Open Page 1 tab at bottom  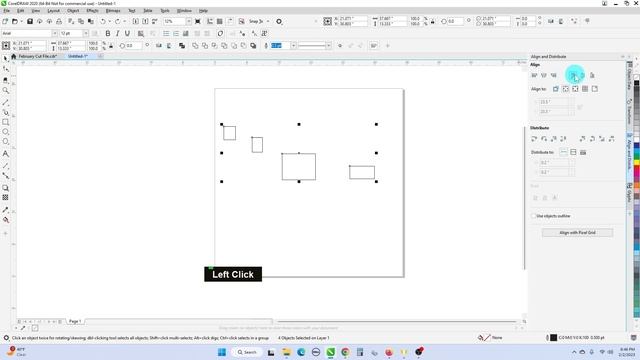click(75, 322)
